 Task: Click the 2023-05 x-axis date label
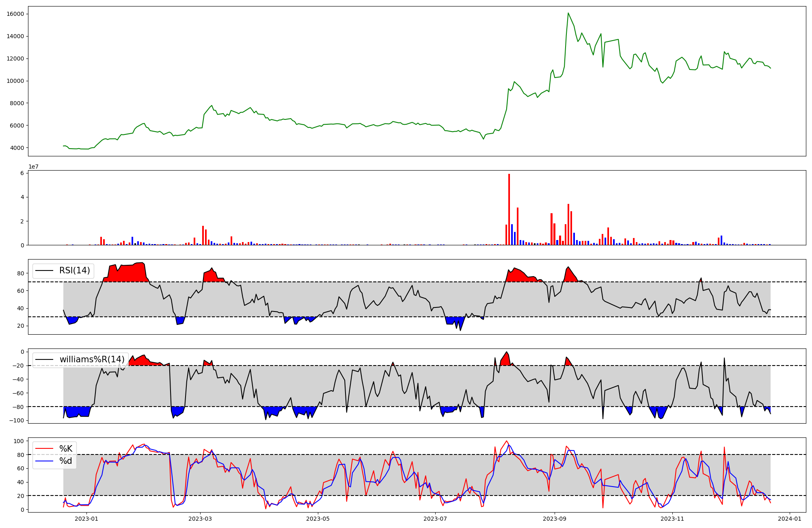[x=318, y=519]
